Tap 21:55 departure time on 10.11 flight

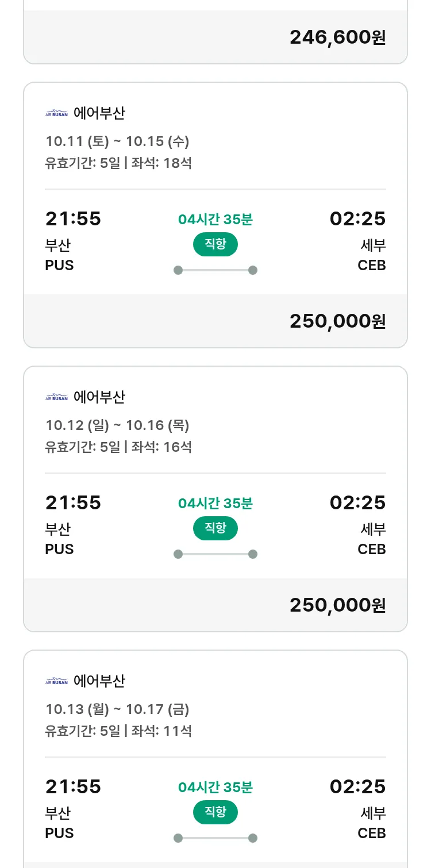tap(73, 219)
